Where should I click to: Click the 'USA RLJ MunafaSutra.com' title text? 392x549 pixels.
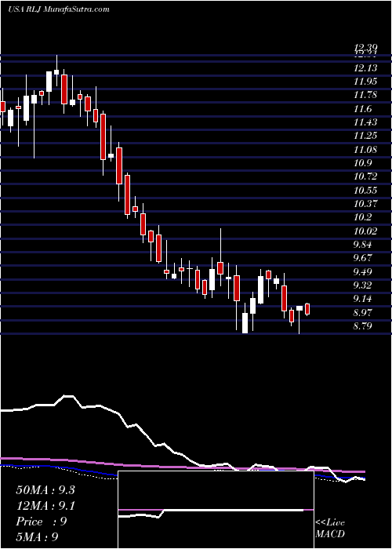tap(59, 9)
